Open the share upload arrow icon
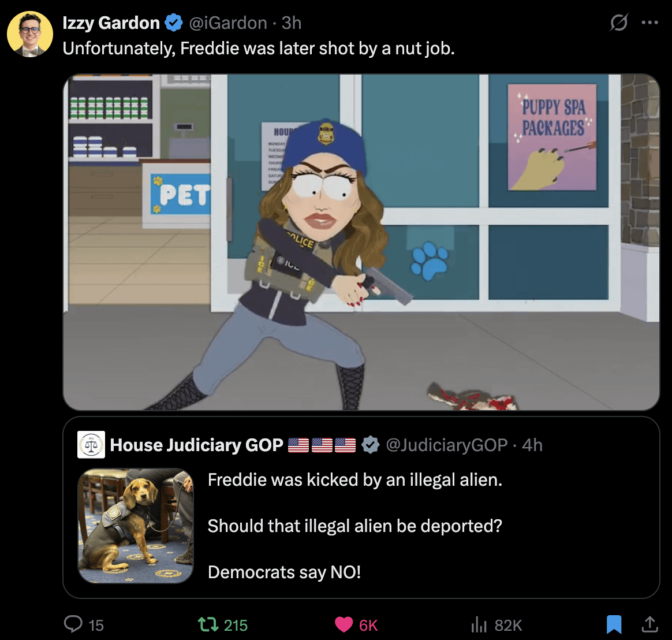The height and width of the screenshot is (640, 672). coord(649,624)
